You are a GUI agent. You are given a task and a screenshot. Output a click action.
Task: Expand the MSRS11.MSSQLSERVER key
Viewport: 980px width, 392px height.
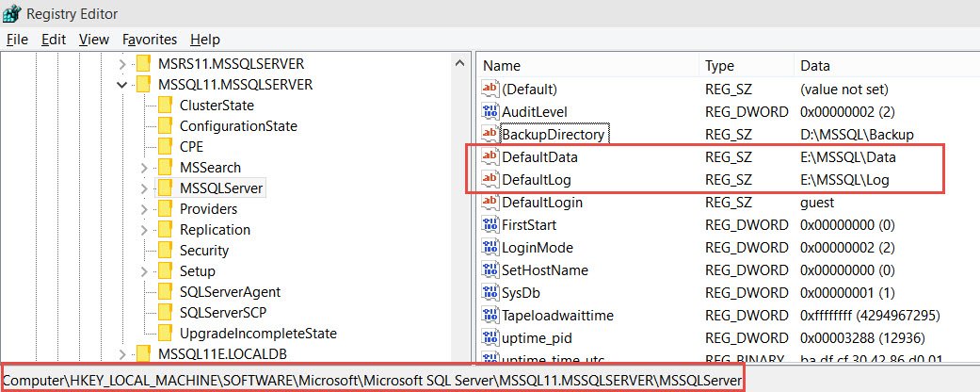(x=122, y=64)
